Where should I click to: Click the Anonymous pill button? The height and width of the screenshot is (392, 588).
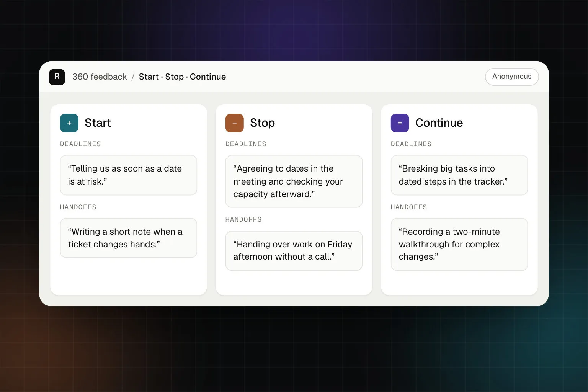[512, 77]
